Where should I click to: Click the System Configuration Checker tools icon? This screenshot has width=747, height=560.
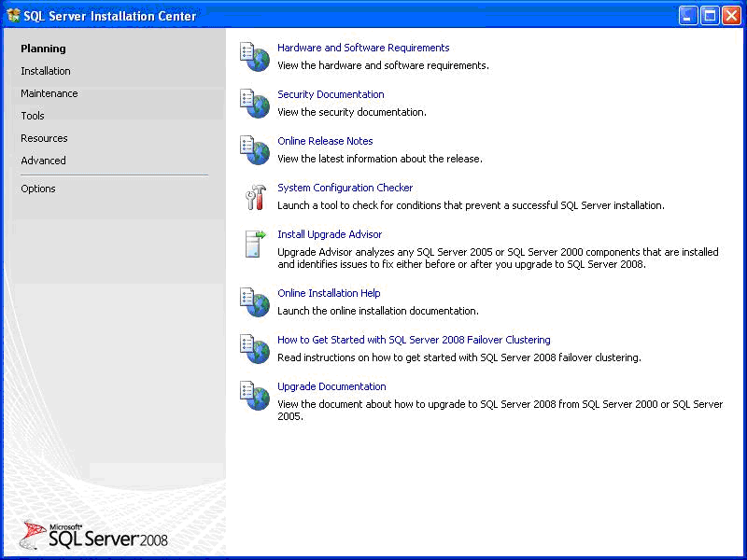(254, 196)
